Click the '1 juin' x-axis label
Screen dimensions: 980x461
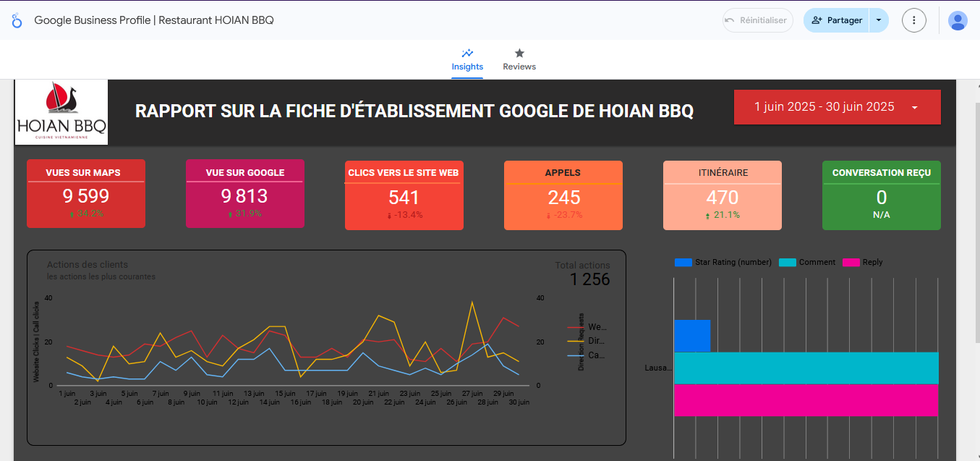[x=67, y=394]
